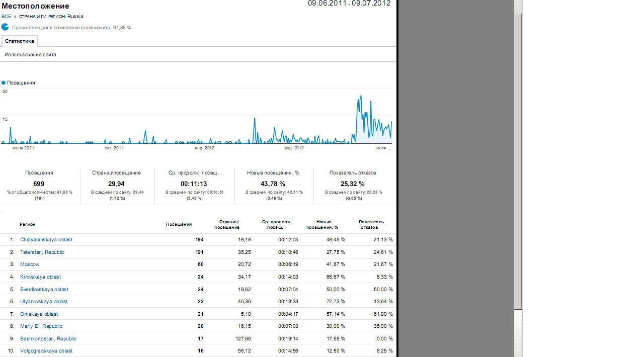Screen dimensions: 644x357
Task: Open Ulyanovskaya oblast region link
Action: pos(44,302)
